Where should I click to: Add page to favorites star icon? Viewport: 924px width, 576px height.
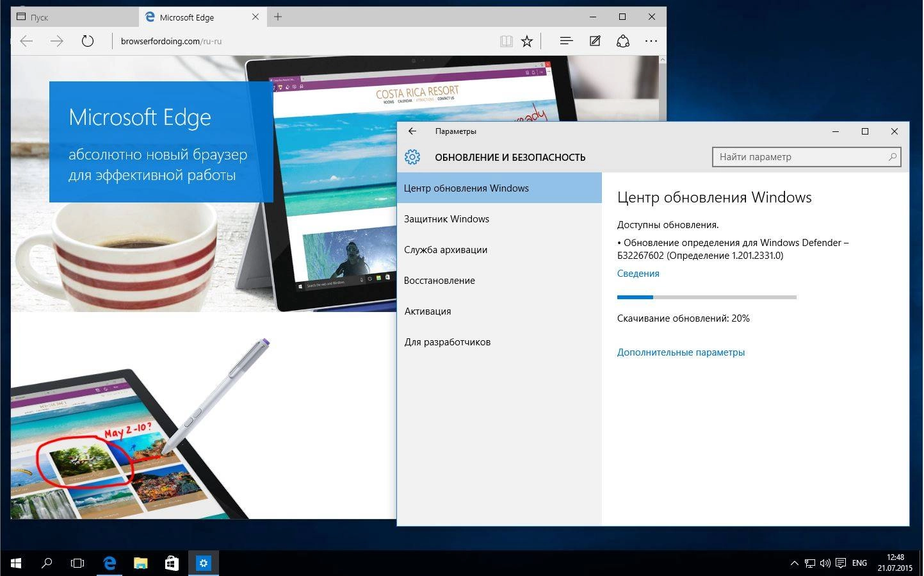tap(527, 41)
